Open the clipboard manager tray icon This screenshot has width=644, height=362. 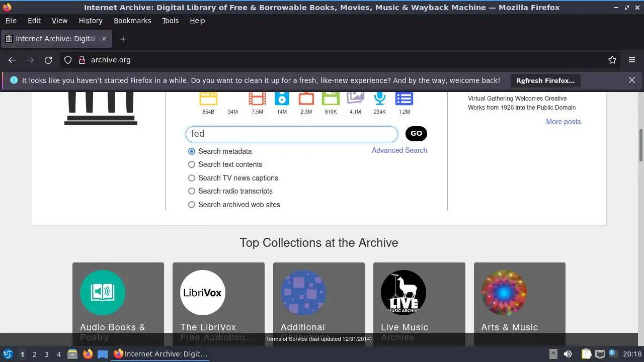586,354
